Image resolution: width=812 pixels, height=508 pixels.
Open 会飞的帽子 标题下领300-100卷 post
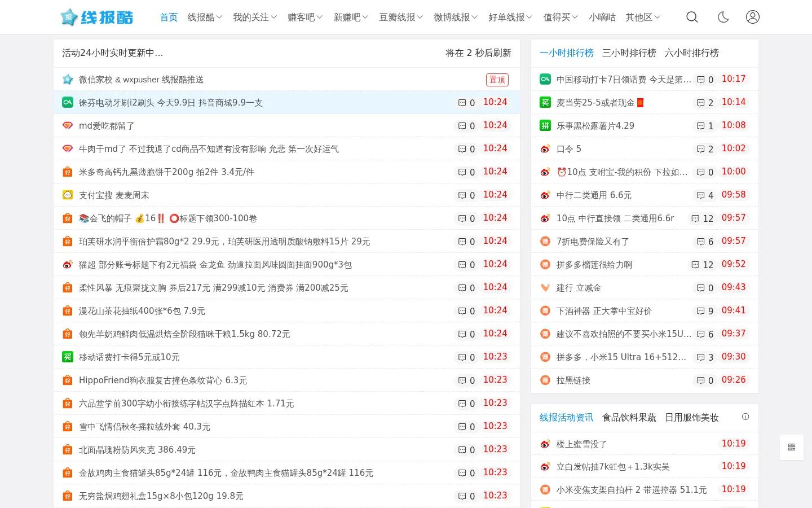click(x=168, y=218)
